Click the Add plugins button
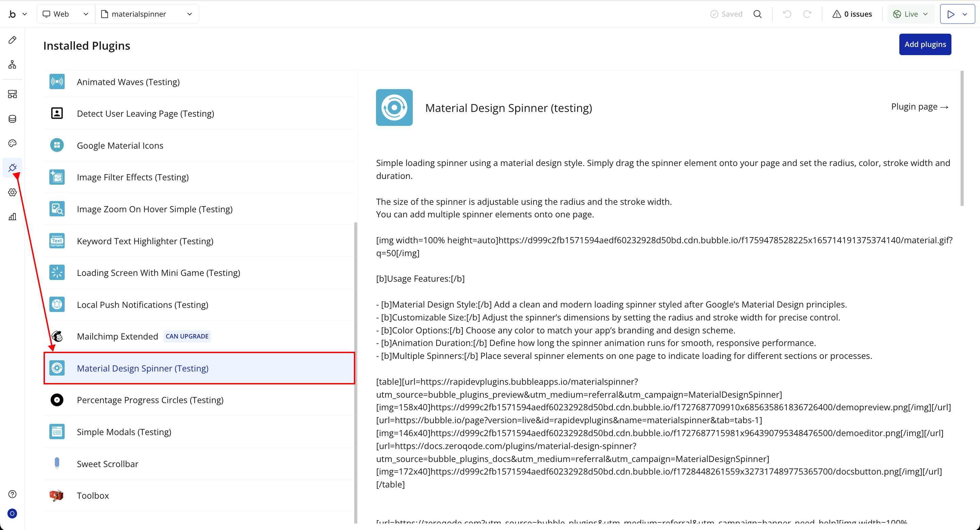The height and width of the screenshot is (530, 980). (925, 45)
